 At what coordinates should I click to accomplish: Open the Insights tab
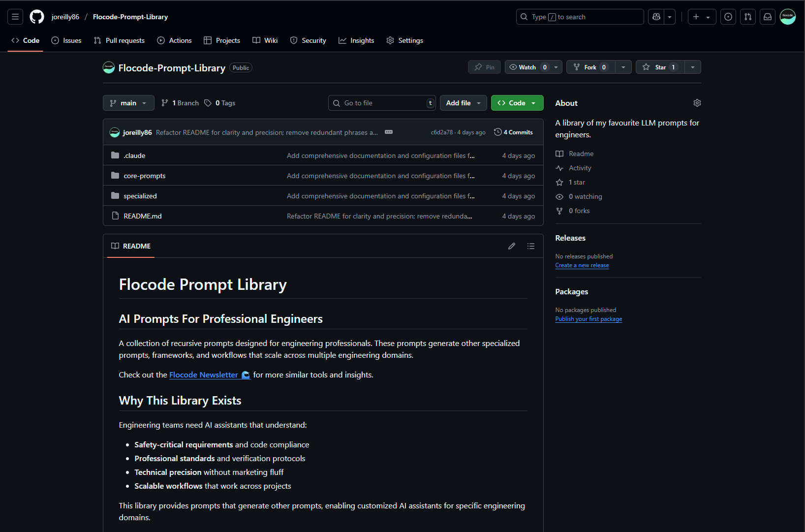356,40
